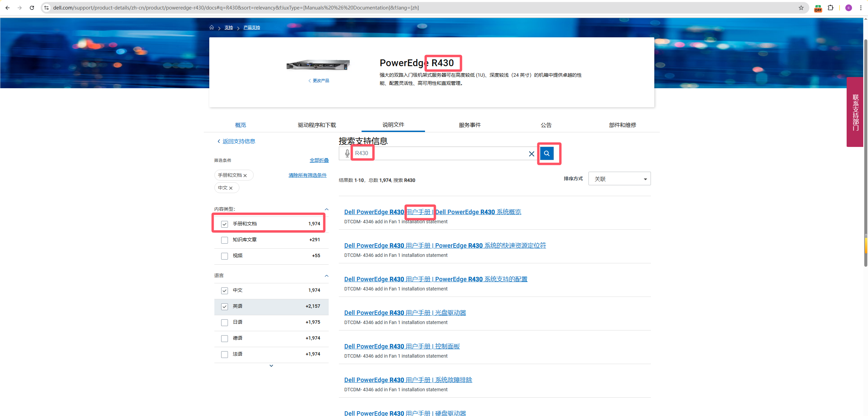Switch to 驱动程序和下载 tab
This screenshot has width=868, height=416.
click(316, 125)
